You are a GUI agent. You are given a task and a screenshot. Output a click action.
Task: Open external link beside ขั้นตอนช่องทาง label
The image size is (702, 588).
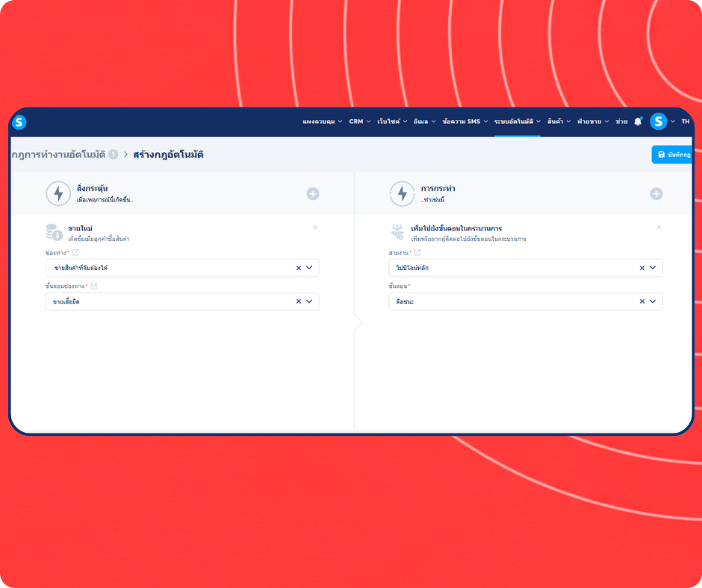[x=93, y=287]
